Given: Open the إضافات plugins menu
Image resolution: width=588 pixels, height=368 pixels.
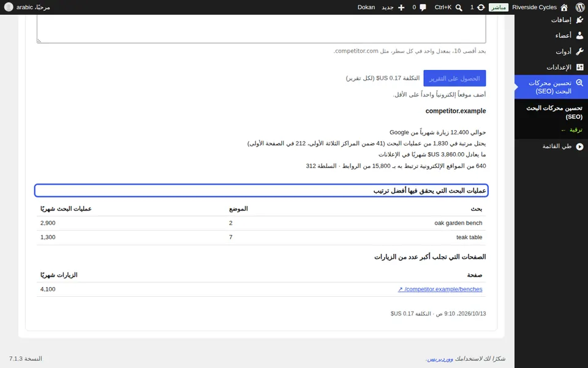Looking at the screenshot, I should tap(551, 20).
